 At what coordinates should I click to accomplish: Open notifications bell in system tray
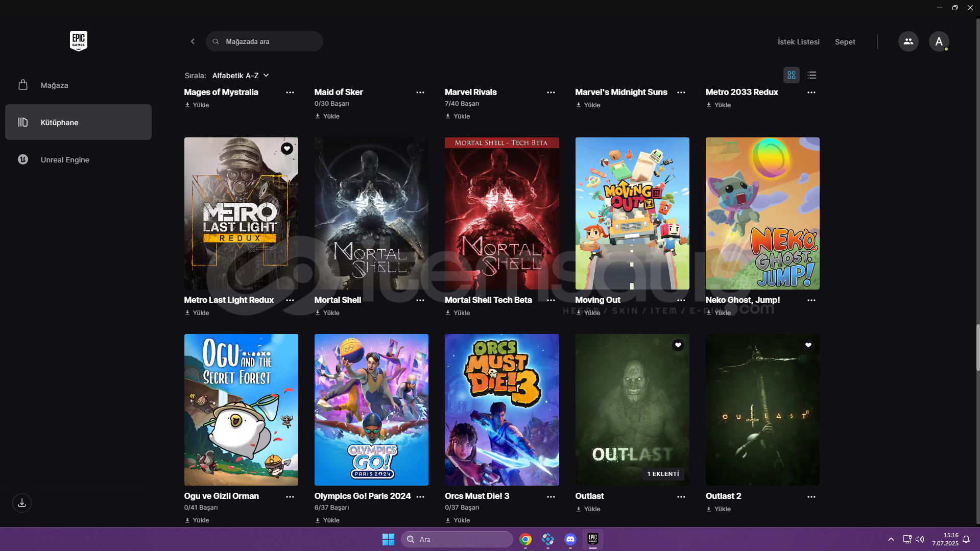[966, 539]
